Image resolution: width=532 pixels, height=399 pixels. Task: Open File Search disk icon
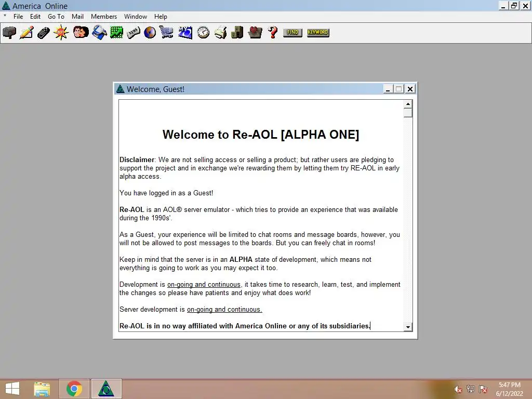(x=99, y=33)
